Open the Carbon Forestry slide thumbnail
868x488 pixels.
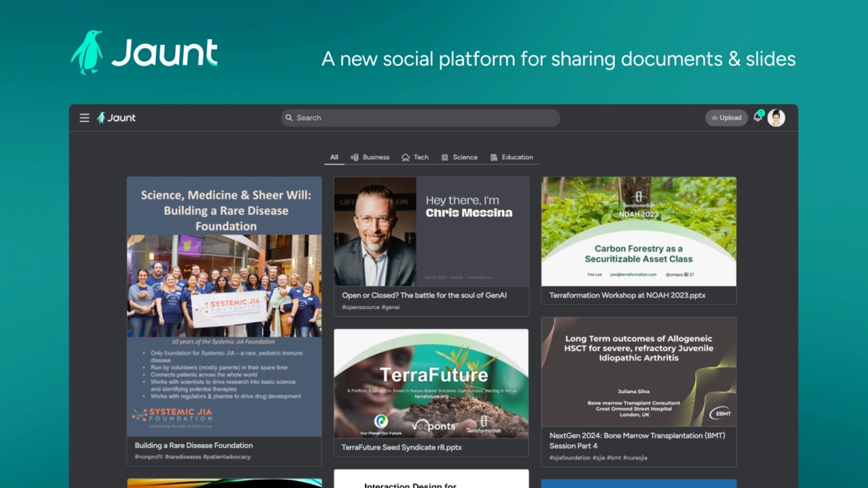639,232
